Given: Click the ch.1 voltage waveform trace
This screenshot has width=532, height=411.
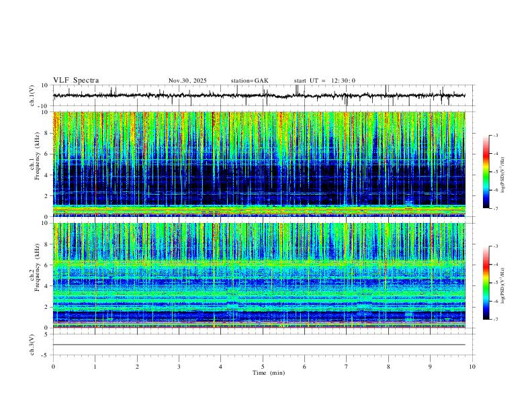Looking at the screenshot, I should (x=259, y=95).
